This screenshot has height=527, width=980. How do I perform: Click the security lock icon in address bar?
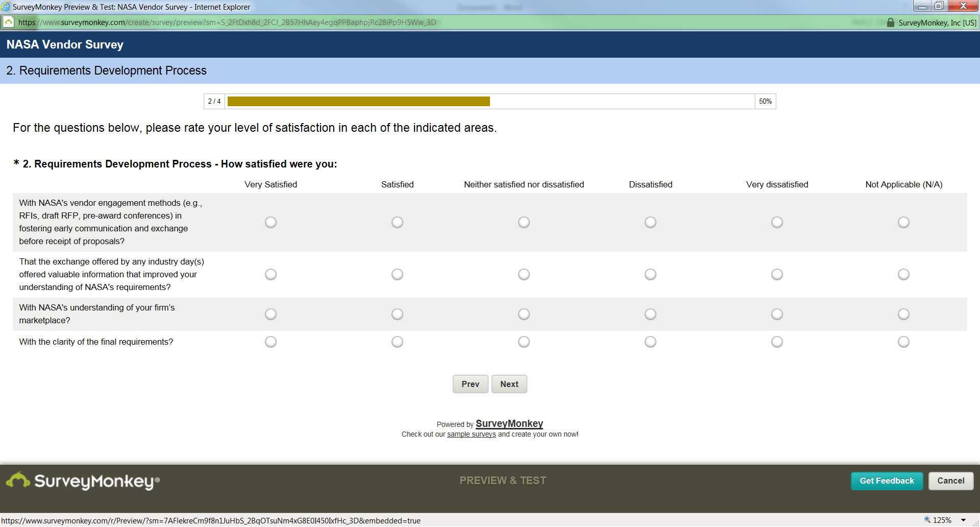tap(890, 22)
